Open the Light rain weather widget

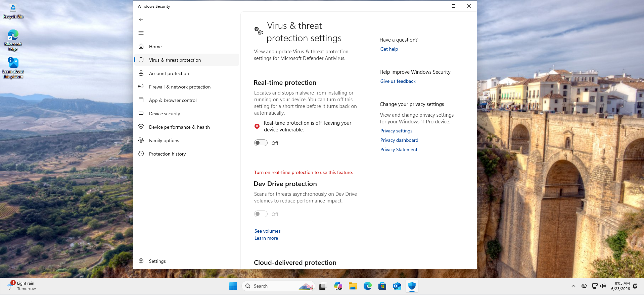click(x=21, y=286)
